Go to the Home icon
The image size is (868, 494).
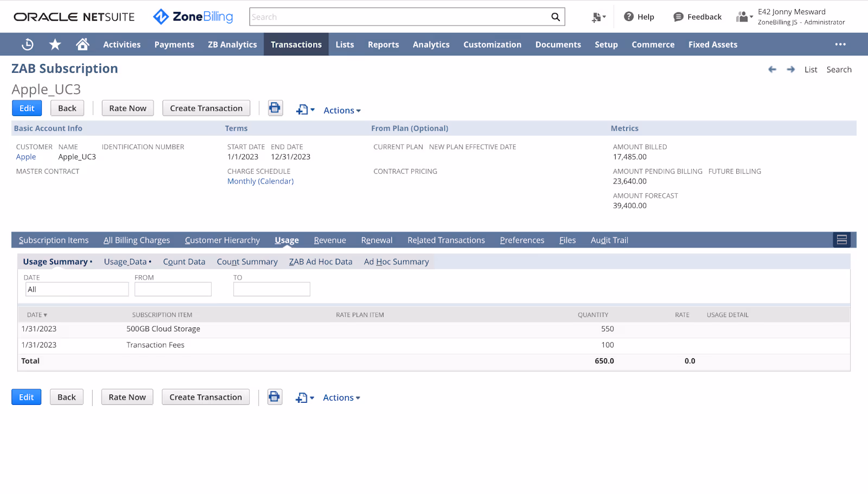82,44
